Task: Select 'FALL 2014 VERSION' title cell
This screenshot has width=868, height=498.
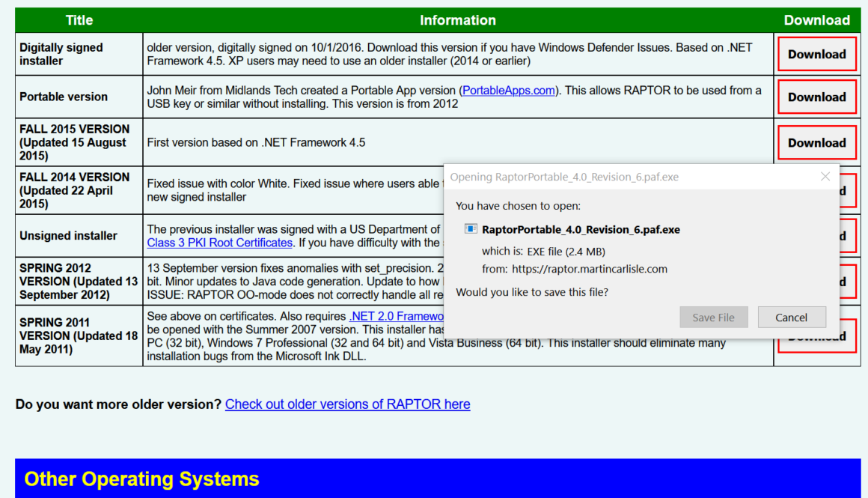Action: (x=79, y=190)
